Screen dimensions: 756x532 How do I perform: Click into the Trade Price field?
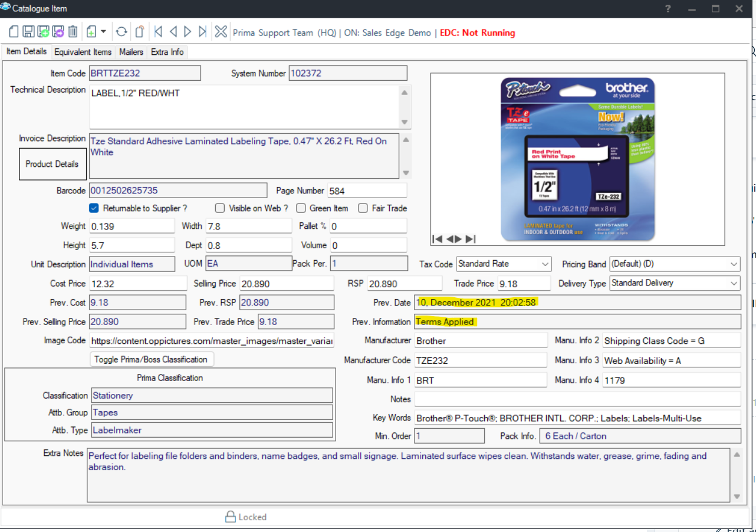click(524, 284)
